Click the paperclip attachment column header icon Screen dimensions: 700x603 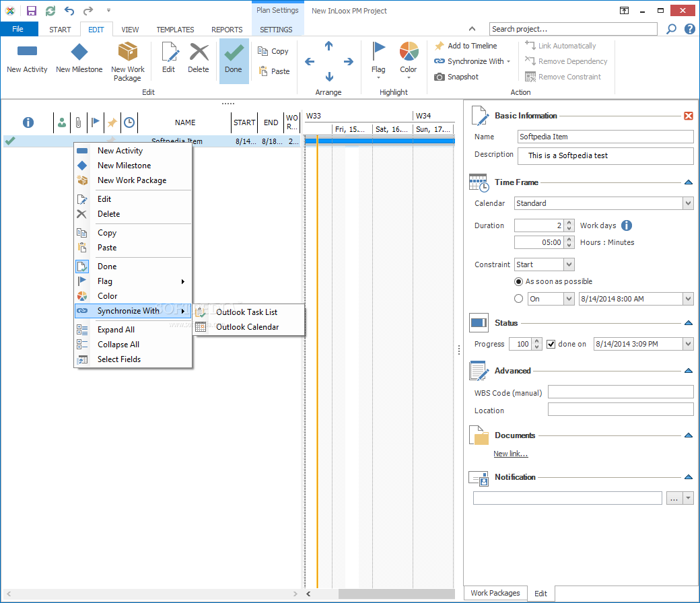(x=79, y=122)
